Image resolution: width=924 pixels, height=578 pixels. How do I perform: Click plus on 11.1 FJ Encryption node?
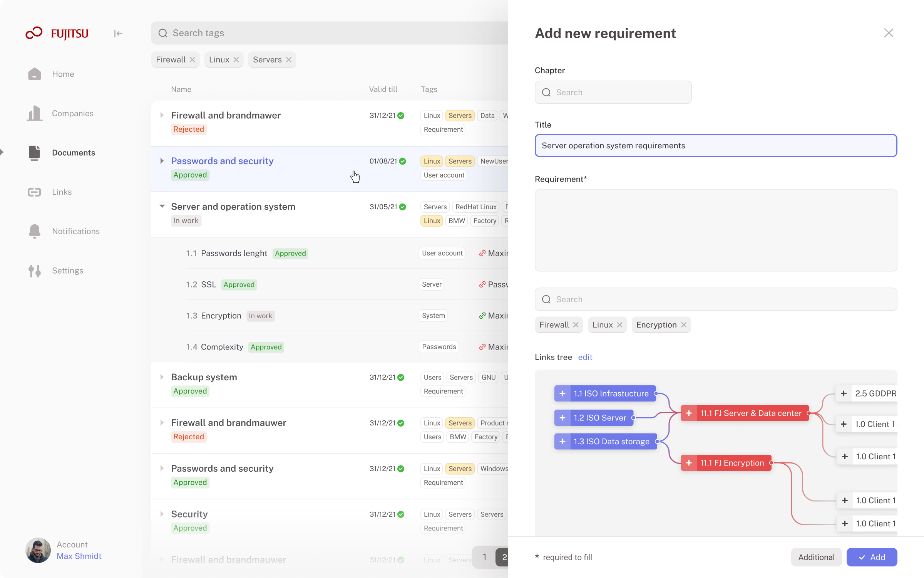pos(689,463)
